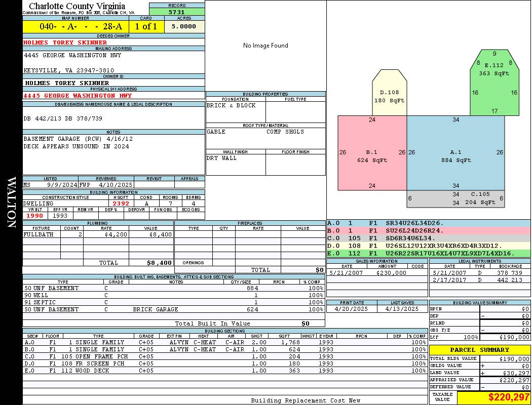Click the $230,000 sale amount
532x405 pixels.
tap(391, 273)
